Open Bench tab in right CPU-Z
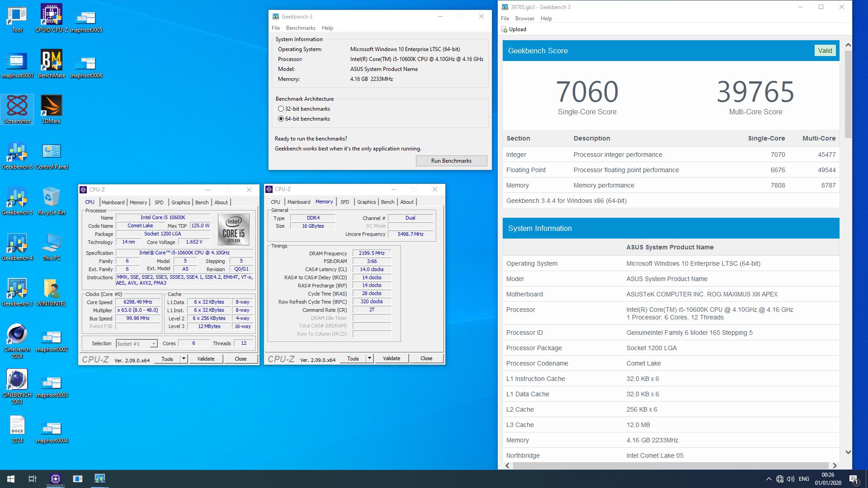Viewport: 868px width, 488px height. (387, 202)
